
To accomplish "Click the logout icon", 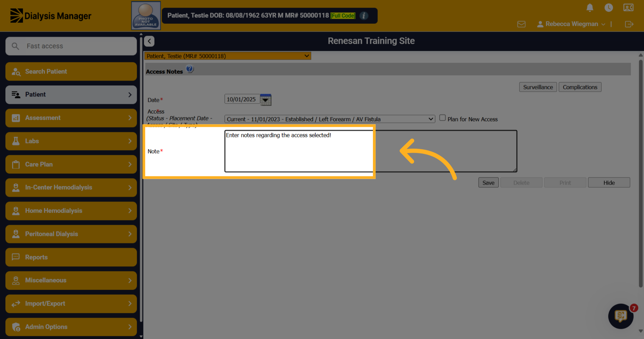I will coord(629,24).
